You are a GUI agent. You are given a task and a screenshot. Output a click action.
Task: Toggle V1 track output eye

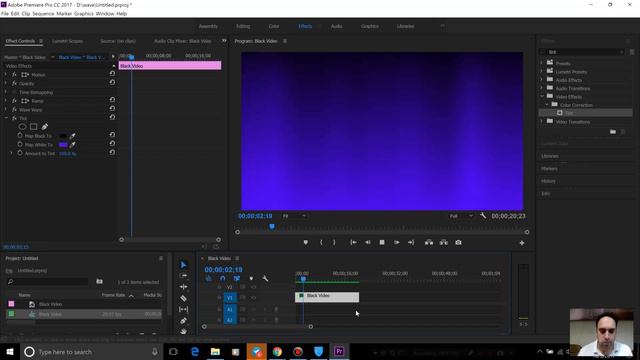[x=253, y=298]
